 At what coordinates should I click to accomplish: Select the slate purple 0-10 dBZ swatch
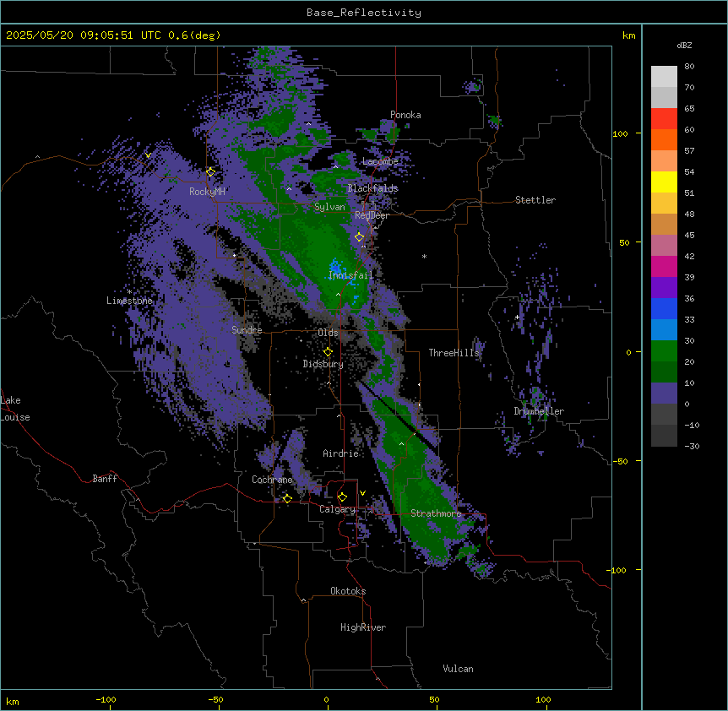pyautogui.click(x=664, y=393)
